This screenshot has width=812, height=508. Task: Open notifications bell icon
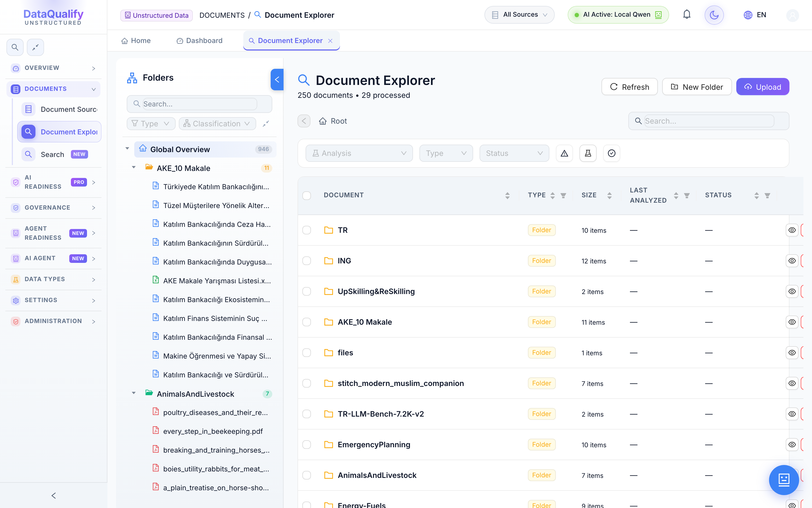pyautogui.click(x=687, y=15)
